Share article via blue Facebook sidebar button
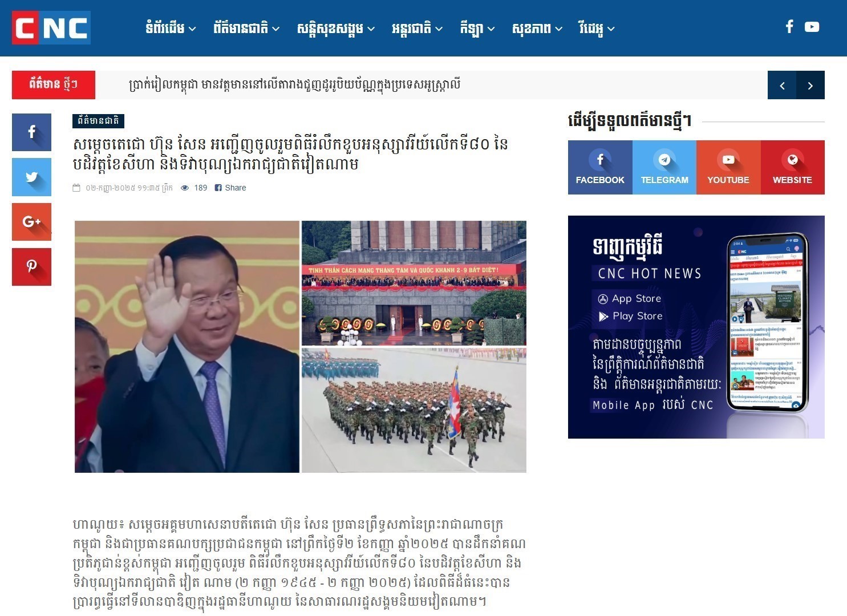 [31, 132]
